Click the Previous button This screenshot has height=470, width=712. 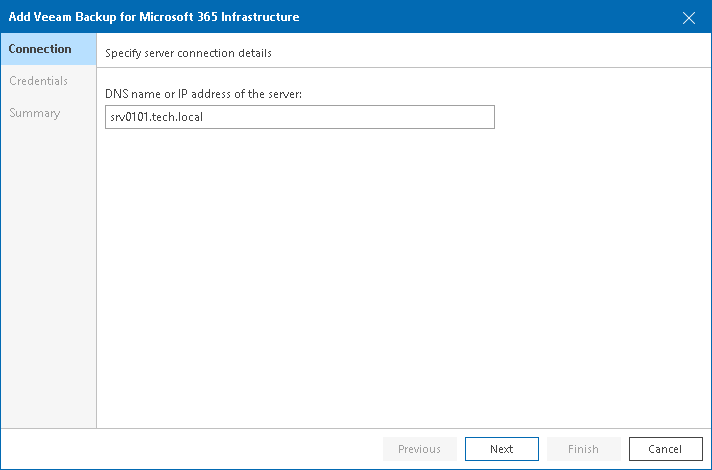click(x=420, y=449)
